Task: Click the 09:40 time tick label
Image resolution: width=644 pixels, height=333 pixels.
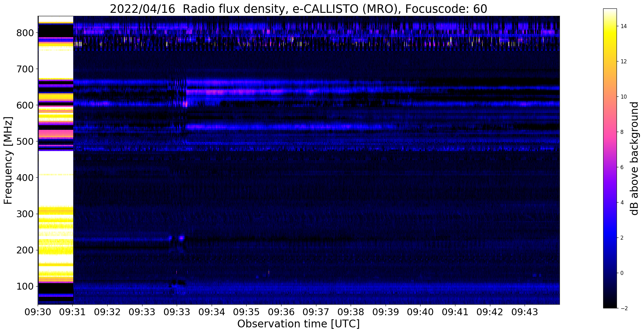Action: tap(421, 312)
